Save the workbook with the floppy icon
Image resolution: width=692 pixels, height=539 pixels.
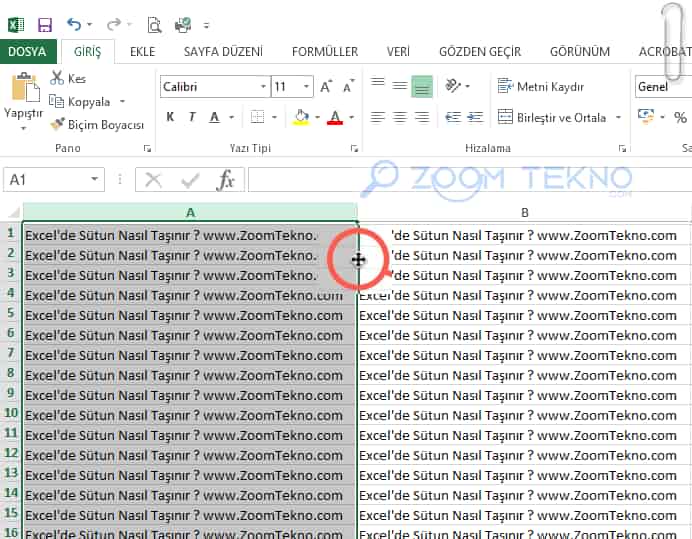pyautogui.click(x=45, y=25)
